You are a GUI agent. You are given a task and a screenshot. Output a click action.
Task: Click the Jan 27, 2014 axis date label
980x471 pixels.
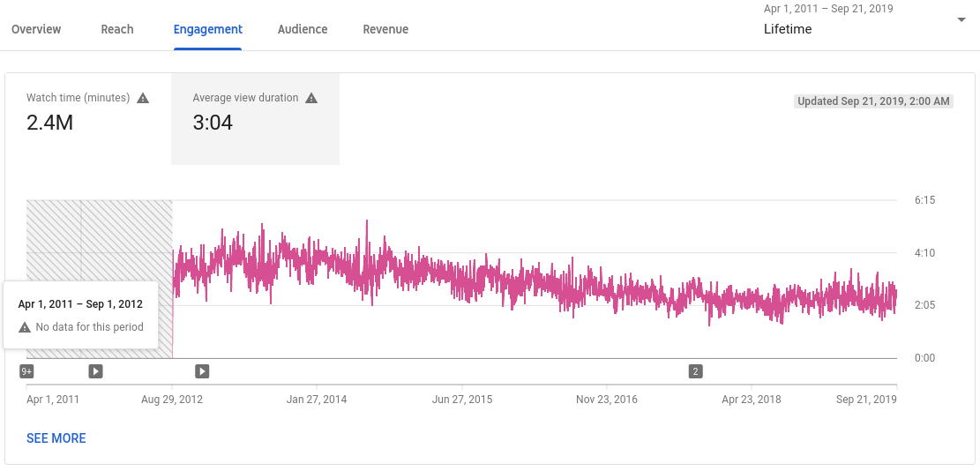click(x=317, y=400)
